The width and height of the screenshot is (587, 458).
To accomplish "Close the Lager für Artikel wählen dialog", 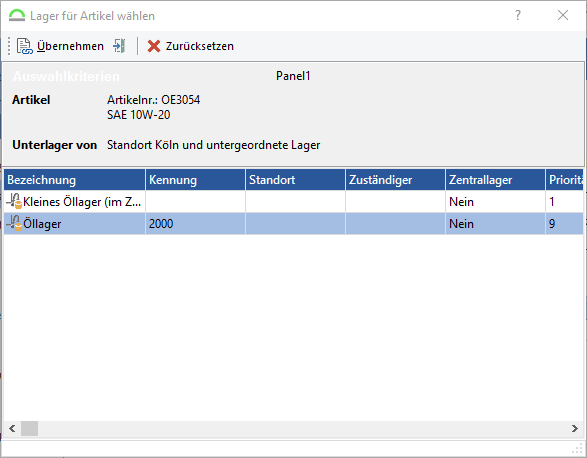I will tap(563, 15).
